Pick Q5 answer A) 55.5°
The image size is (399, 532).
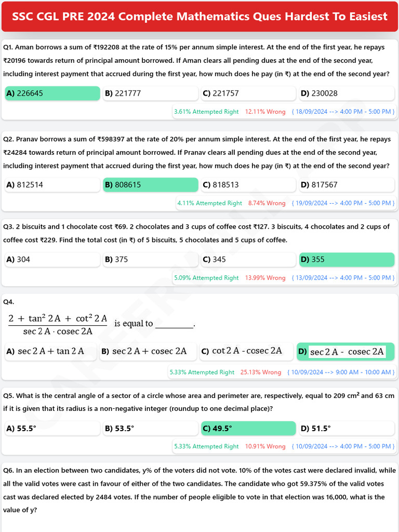[x=52, y=429]
